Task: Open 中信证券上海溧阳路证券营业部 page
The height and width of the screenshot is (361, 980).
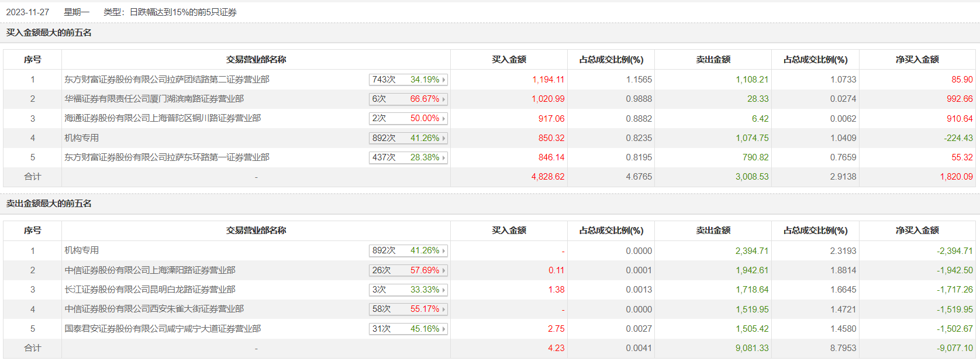Action: coord(150,270)
